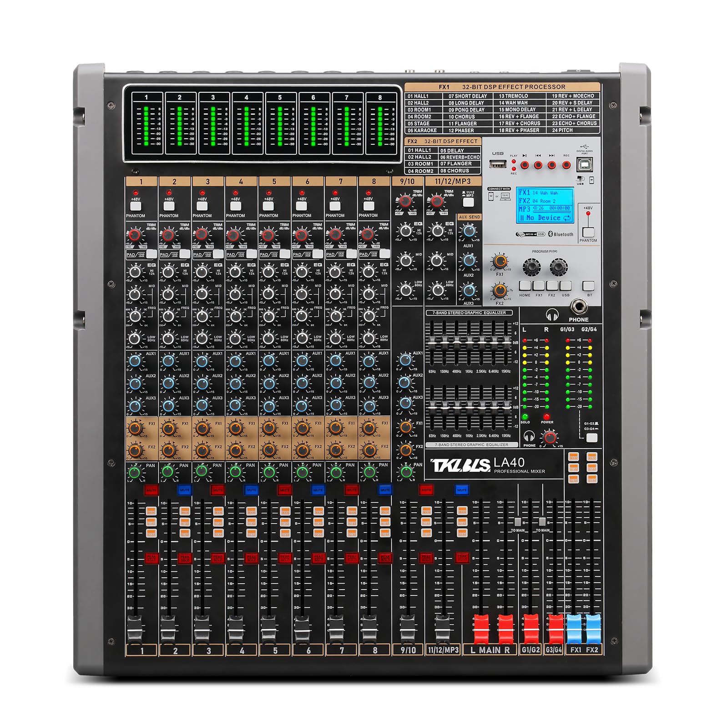
Task: Click the DIGITAL AUDIO PORT USB icon
Action: coord(585,147)
